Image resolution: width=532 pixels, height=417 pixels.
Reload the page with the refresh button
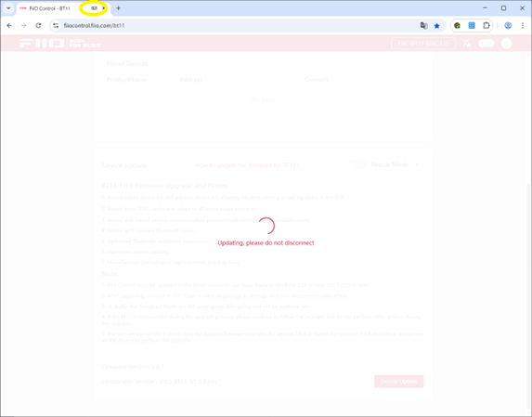point(38,25)
